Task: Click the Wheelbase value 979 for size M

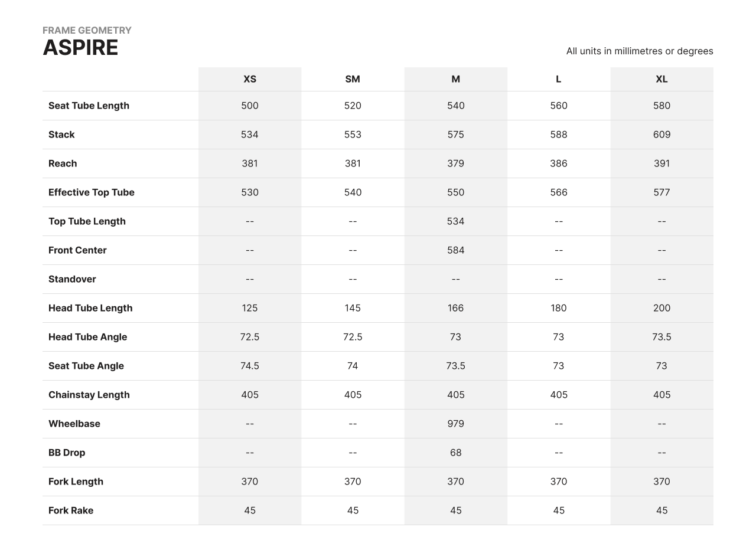Action: tap(455, 424)
